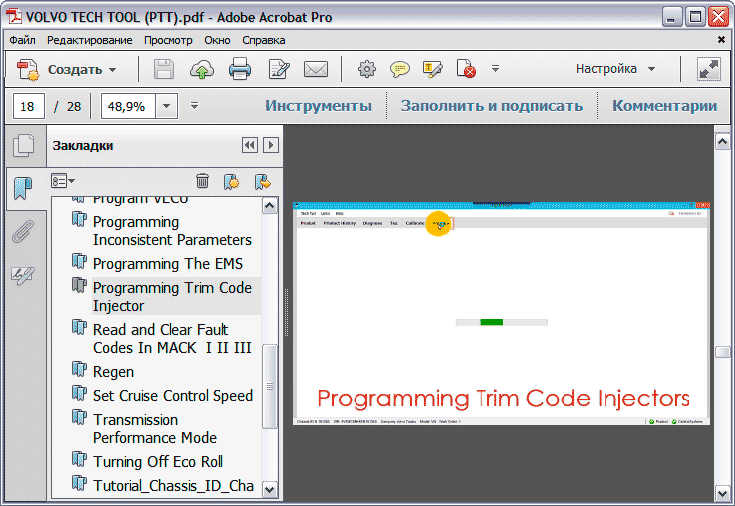The width and height of the screenshot is (735, 506).
Task: Expand the Настройка dropdown
Action: [615, 70]
